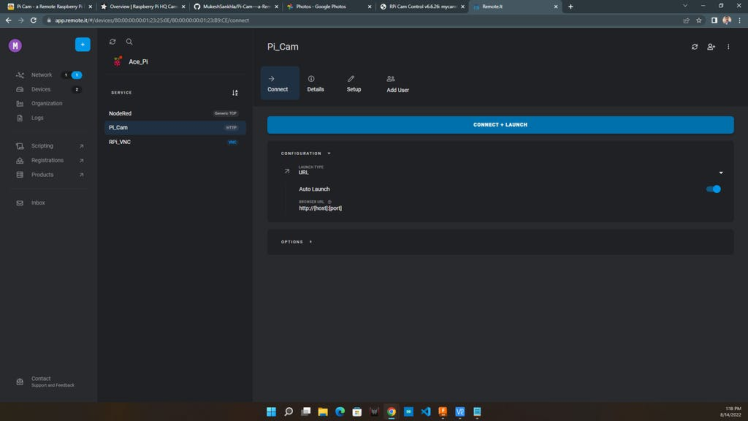Go to the Add User tab
The image size is (748, 421).
(x=397, y=84)
